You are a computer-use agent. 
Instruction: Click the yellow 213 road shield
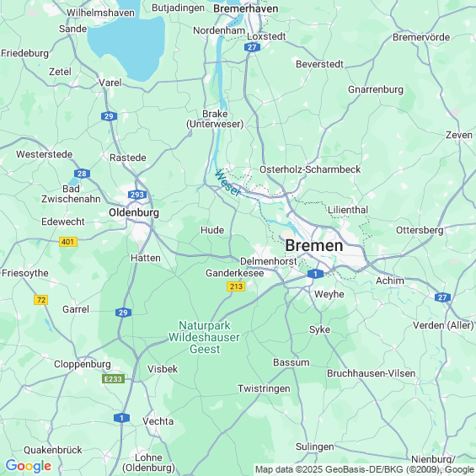pyautogui.click(x=236, y=286)
